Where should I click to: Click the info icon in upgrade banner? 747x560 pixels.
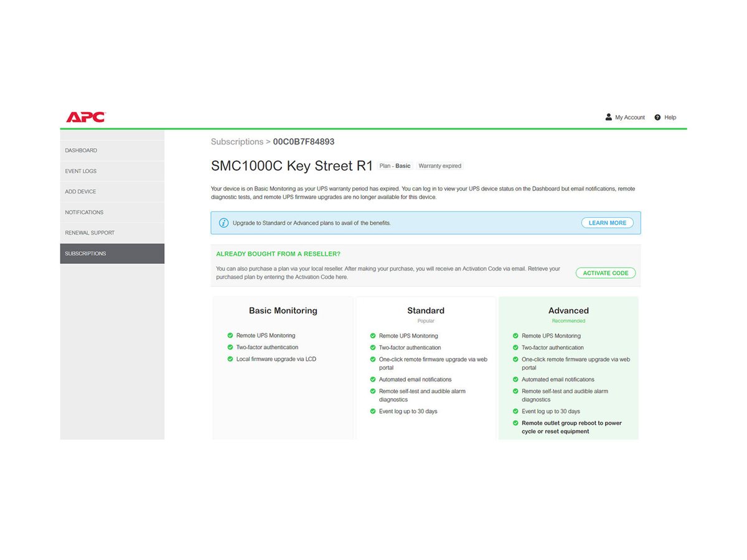click(223, 223)
